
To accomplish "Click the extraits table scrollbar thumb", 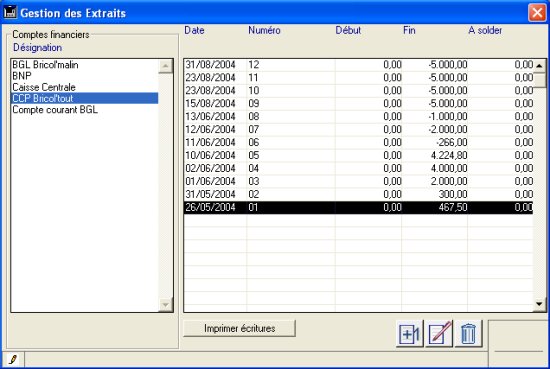I will pos(539,80).
